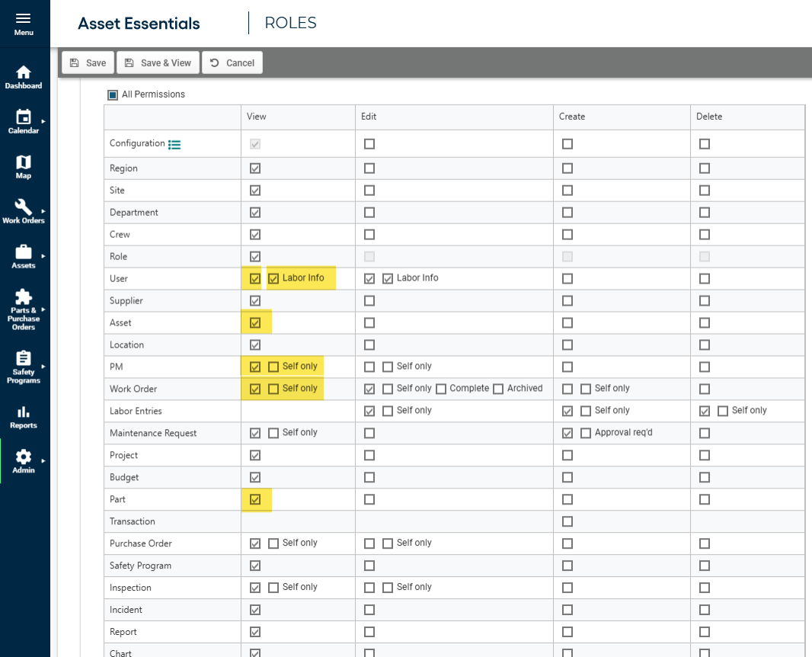
Task: Expand Parts & Purchase Orders submenu arrow
Action: click(x=43, y=309)
